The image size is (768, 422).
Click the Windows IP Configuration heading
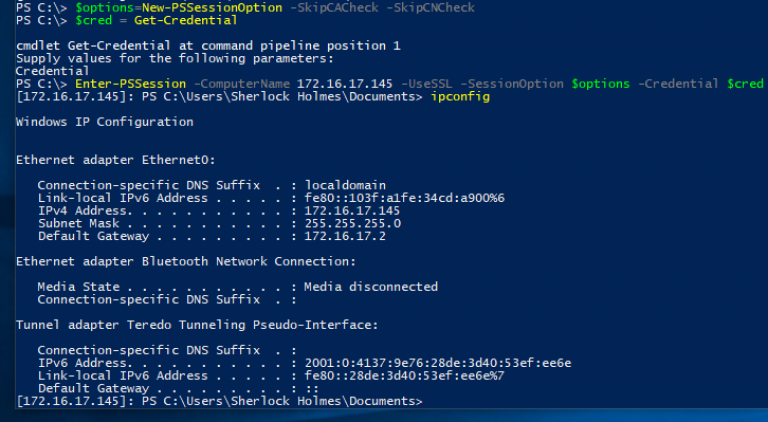104,122
